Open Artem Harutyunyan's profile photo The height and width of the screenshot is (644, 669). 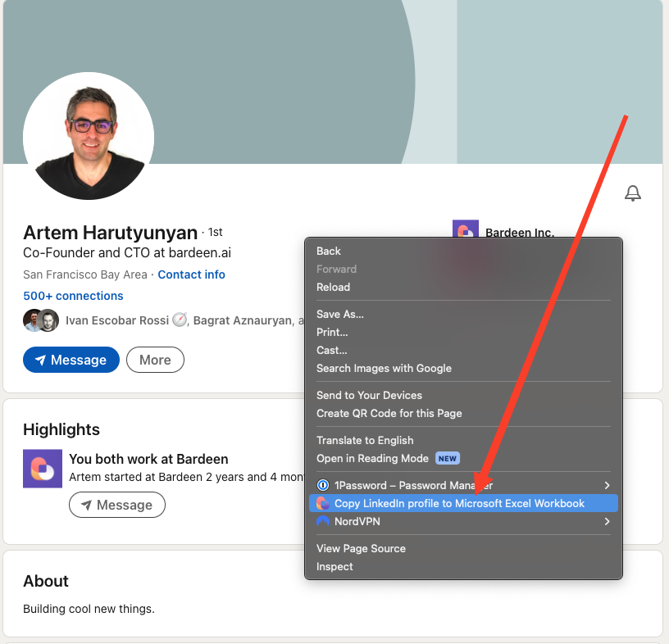point(89,136)
